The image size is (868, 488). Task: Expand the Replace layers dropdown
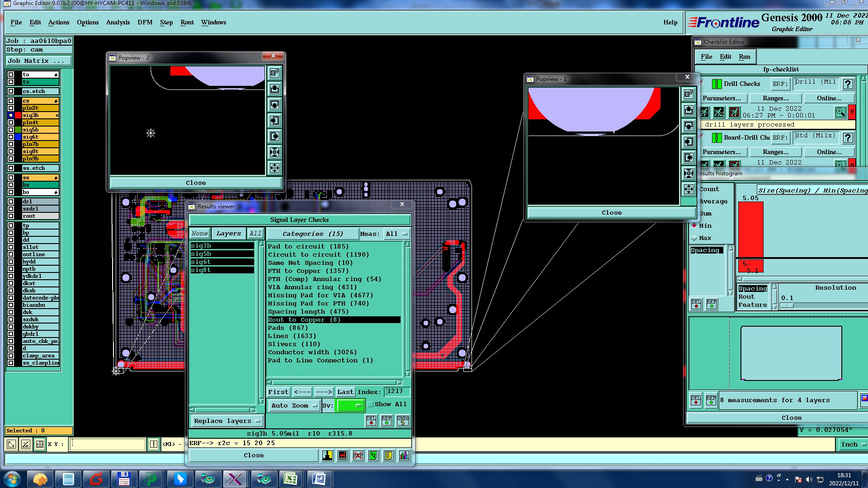point(227,421)
